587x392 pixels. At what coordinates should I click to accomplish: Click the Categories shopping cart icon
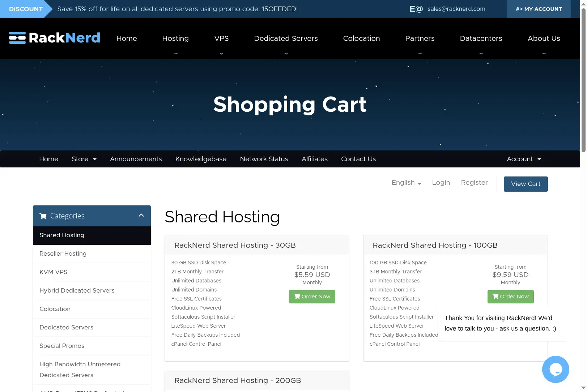tap(43, 216)
